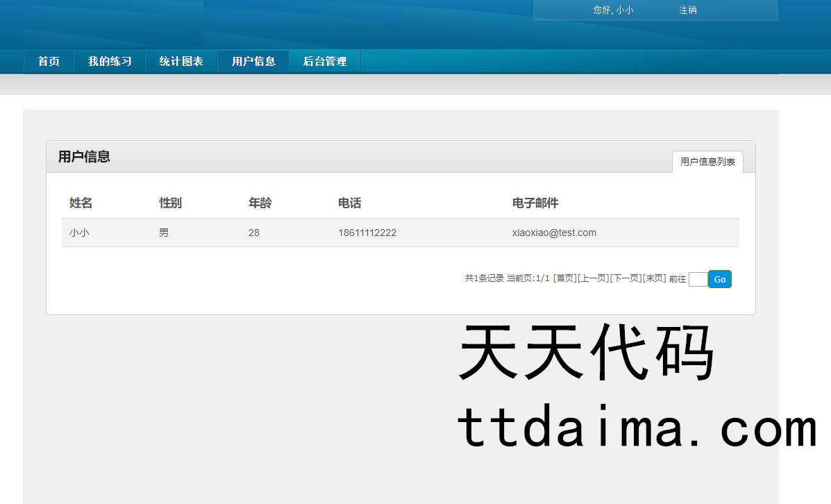Click the 电子邮件 column header
This screenshot has width=831, height=504.
point(535,203)
